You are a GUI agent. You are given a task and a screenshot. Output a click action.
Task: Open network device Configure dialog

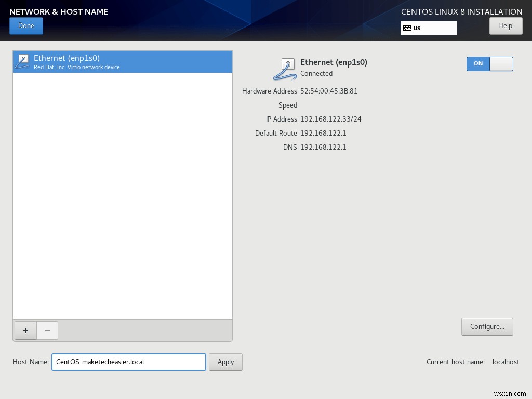coord(487,326)
